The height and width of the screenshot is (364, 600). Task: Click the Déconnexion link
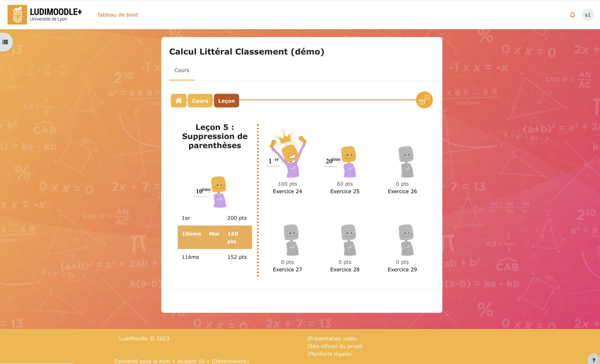[230, 361]
